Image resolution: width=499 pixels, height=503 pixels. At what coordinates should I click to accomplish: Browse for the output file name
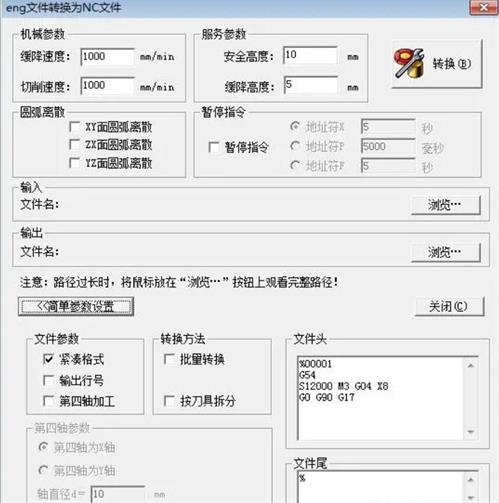(446, 252)
